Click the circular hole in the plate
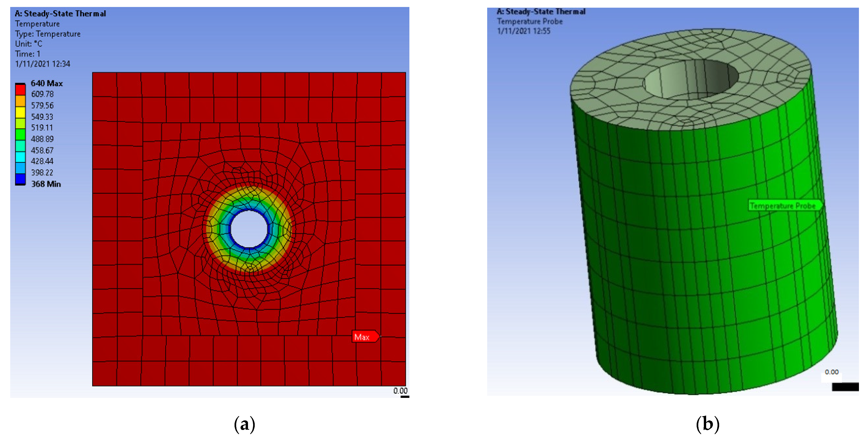 [249, 229]
